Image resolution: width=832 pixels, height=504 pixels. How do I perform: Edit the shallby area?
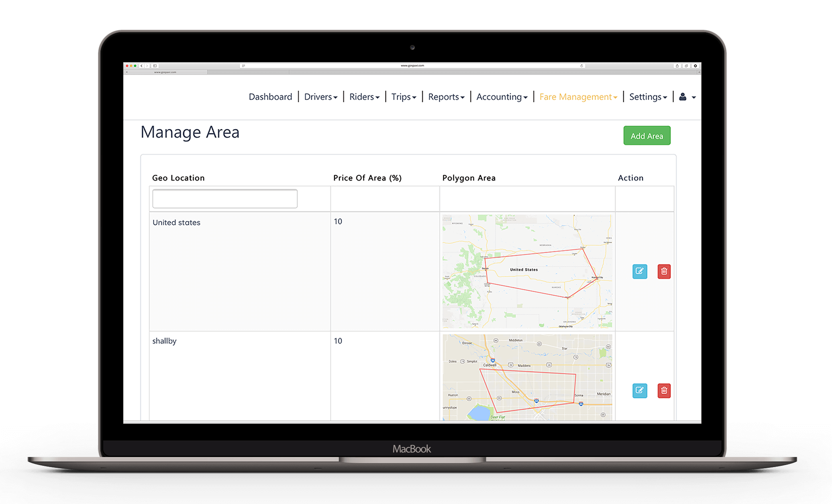click(640, 391)
